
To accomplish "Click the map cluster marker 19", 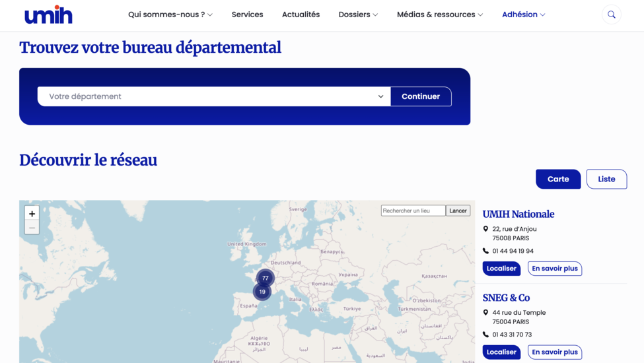I will click(x=262, y=291).
